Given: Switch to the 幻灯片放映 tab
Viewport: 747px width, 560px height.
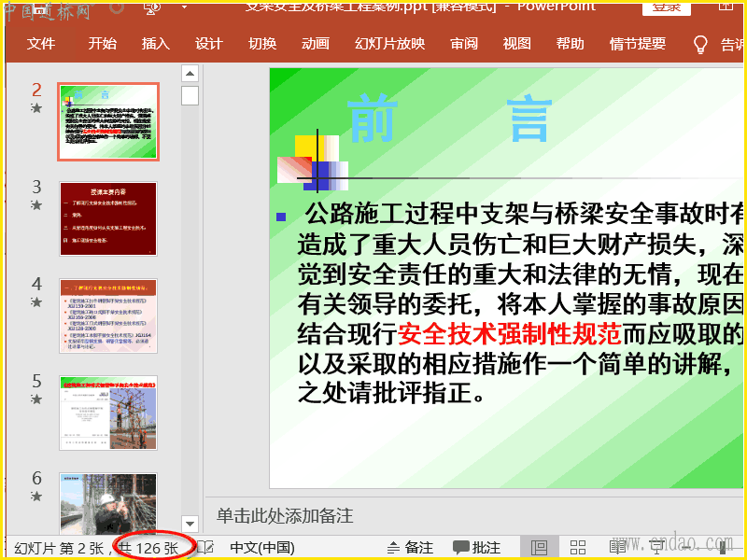Looking at the screenshot, I should tap(389, 44).
